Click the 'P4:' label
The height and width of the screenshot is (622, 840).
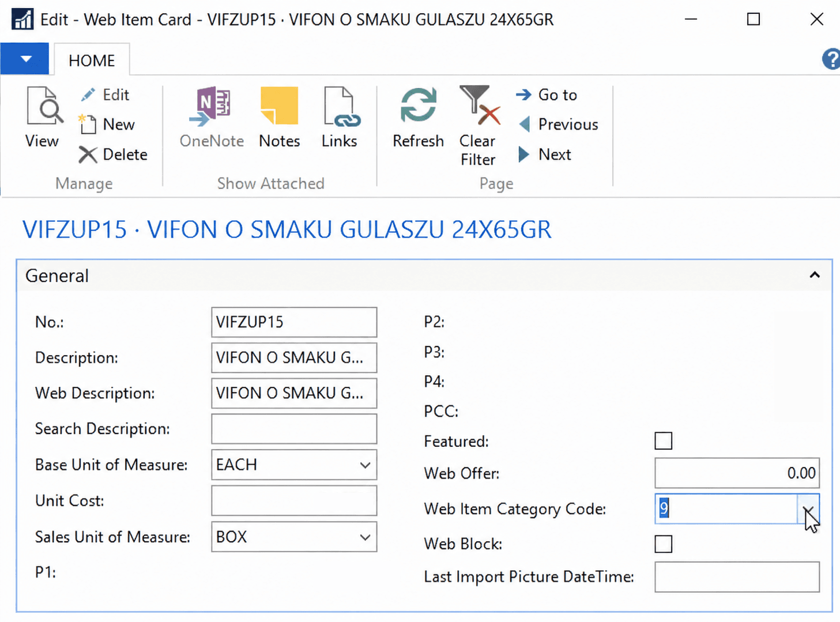tap(434, 382)
